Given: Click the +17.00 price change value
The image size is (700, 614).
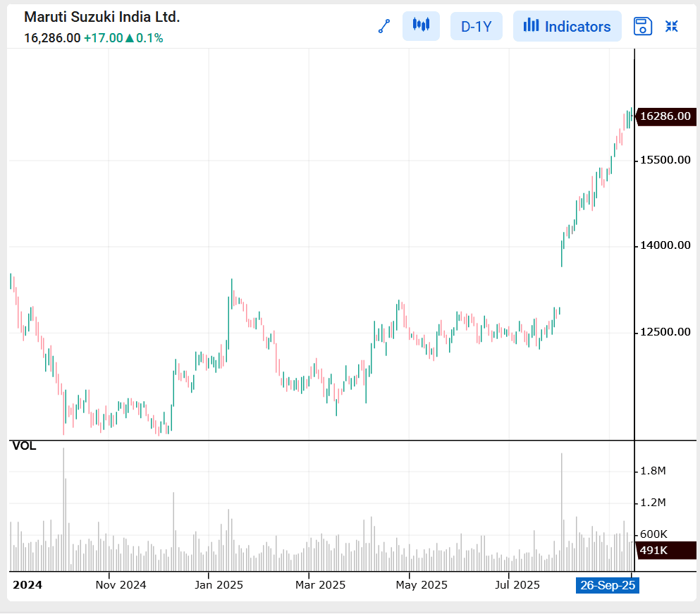Looking at the screenshot, I should pyautogui.click(x=104, y=38).
